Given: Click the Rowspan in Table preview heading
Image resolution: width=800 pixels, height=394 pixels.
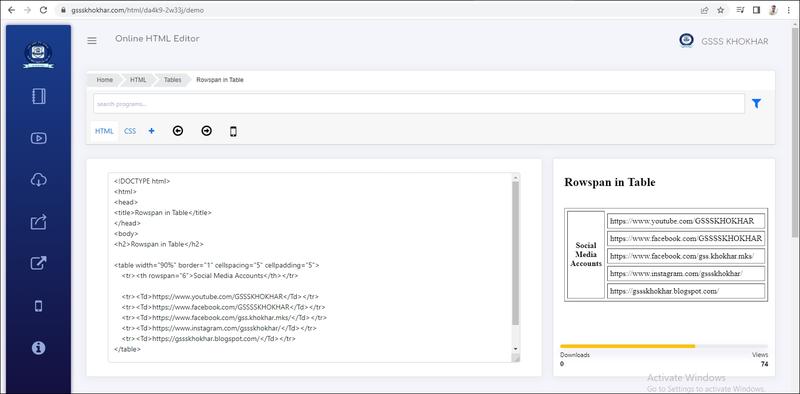Looking at the screenshot, I should pyautogui.click(x=610, y=182).
